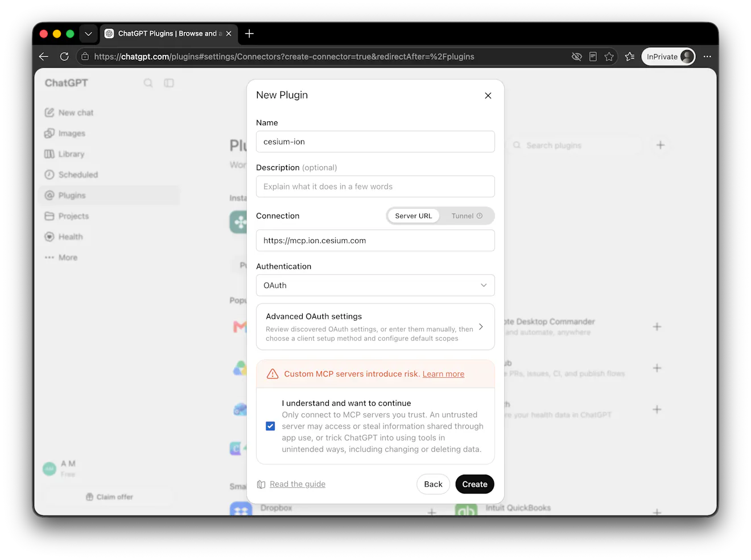Image resolution: width=751 pixels, height=560 pixels.
Task: Uncheck the I understand and want to continue checkbox
Action: (x=270, y=426)
